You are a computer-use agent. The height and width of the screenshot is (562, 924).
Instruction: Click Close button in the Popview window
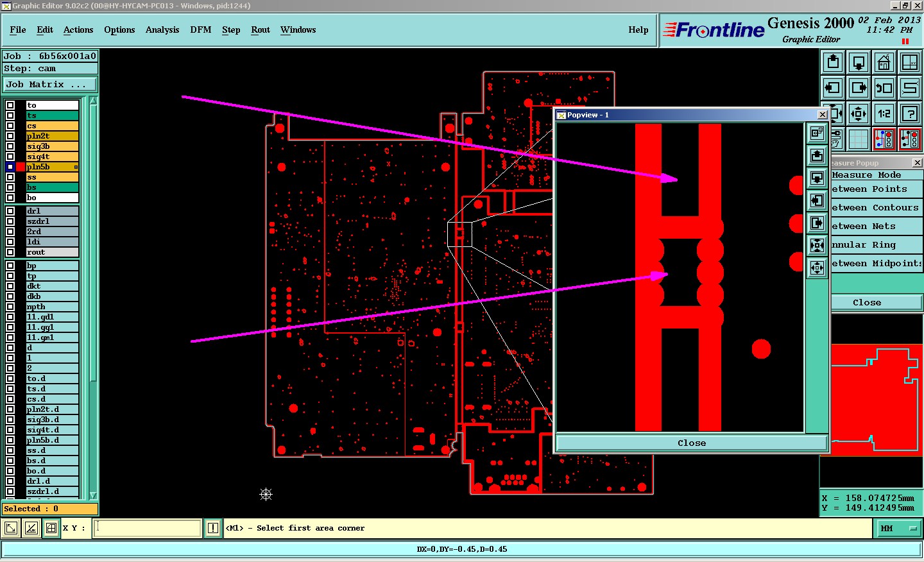pyautogui.click(x=692, y=443)
